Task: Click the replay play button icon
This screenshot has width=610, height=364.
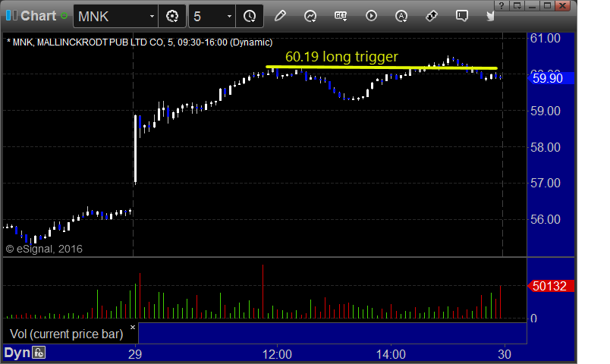Action: tap(371, 16)
